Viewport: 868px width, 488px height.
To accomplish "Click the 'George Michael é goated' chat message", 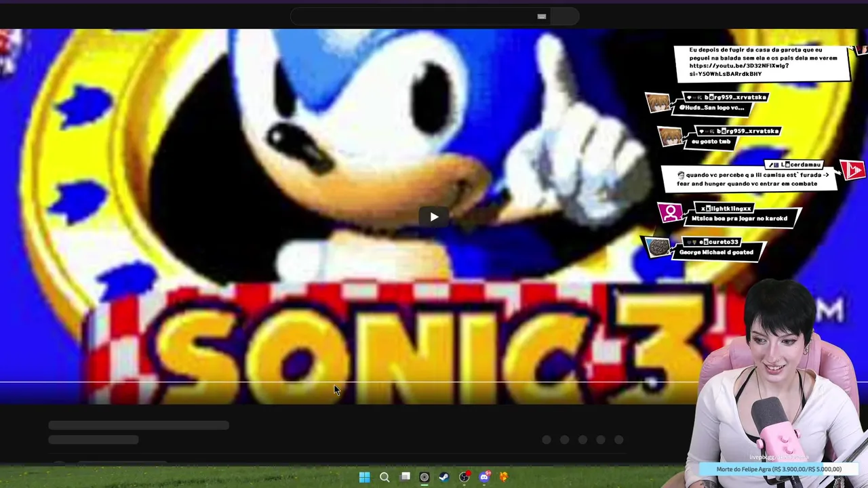I will click(x=716, y=252).
